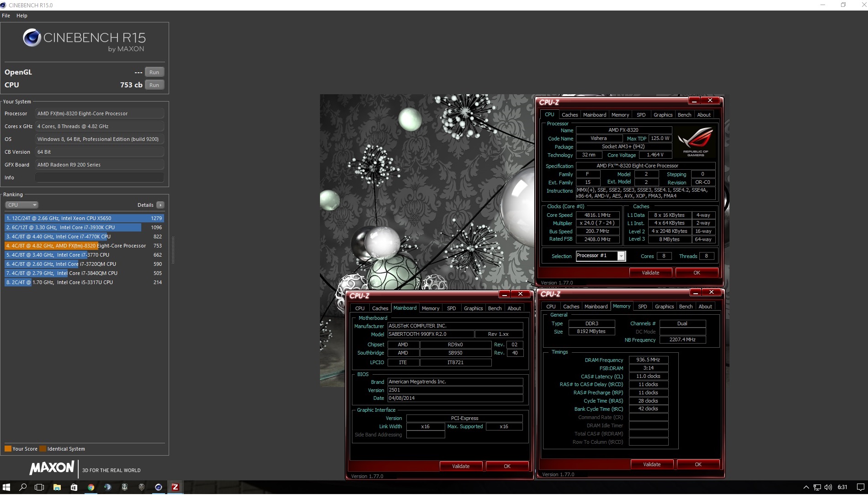Click Validate in Memory CPU-Z window

point(652,464)
